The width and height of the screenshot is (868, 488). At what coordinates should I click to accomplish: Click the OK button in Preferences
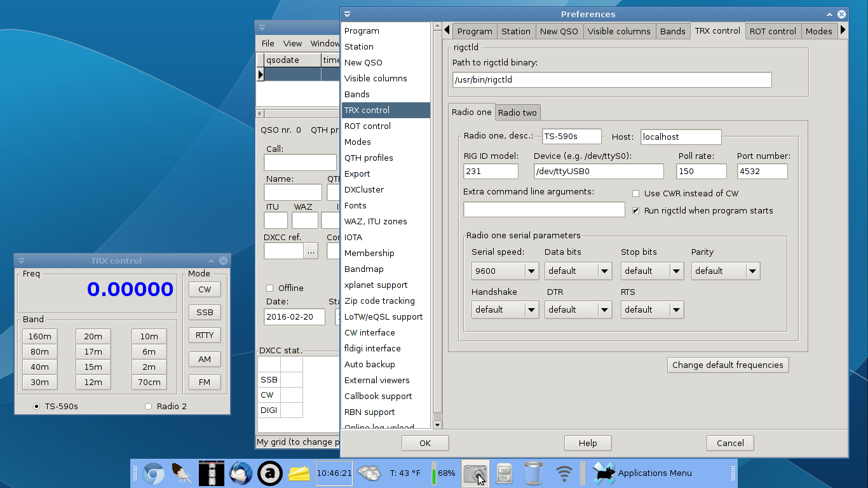425,444
